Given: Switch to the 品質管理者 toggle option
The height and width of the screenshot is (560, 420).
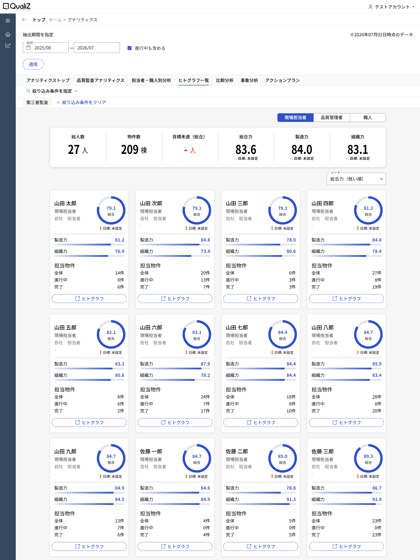Looking at the screenshot, I should 331,118.
